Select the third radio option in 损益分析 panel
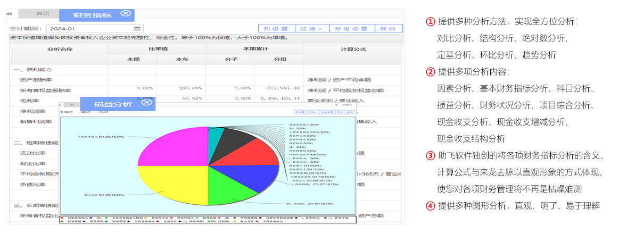This screenshot has width=644, height=233. coord(98,113)
